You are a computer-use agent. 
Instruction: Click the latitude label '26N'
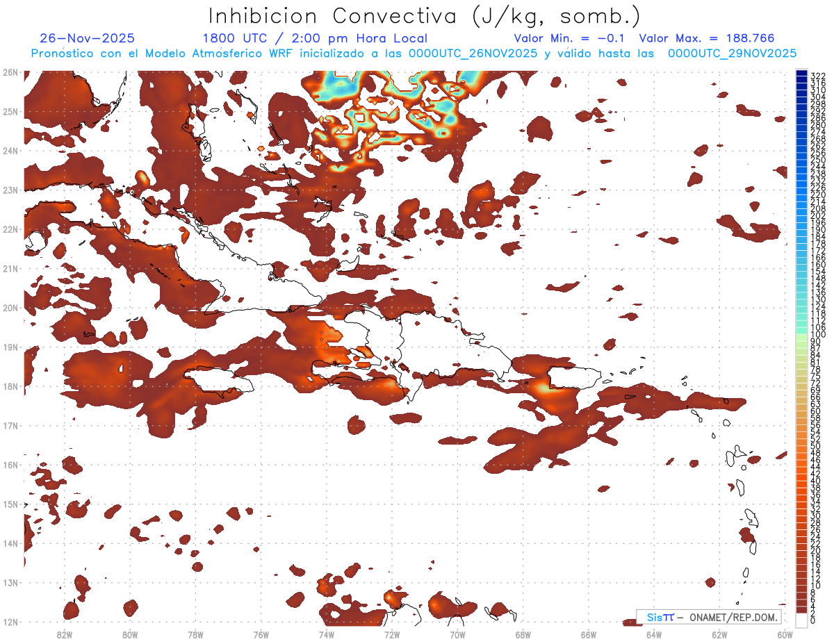coord(10,72)
